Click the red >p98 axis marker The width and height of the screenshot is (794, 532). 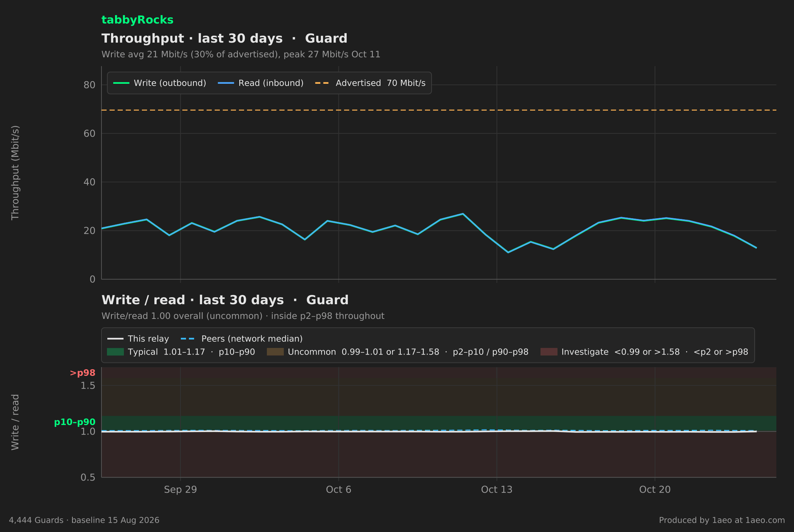[x=83, y=373]
